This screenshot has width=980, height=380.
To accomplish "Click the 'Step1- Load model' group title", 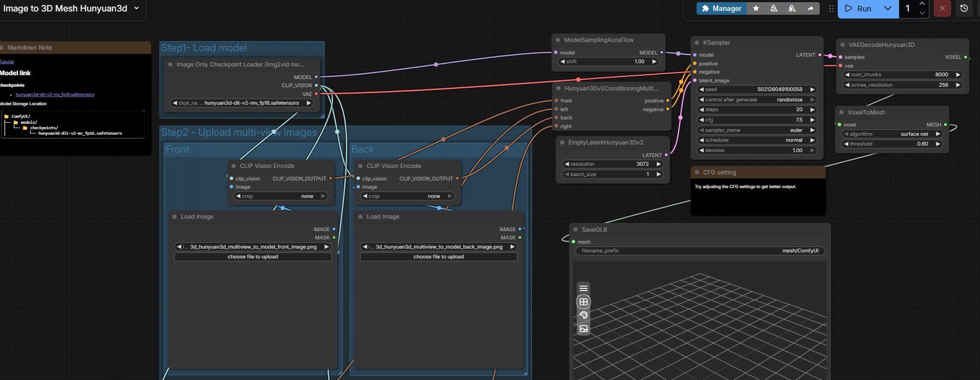I will [x=204, y=48].
